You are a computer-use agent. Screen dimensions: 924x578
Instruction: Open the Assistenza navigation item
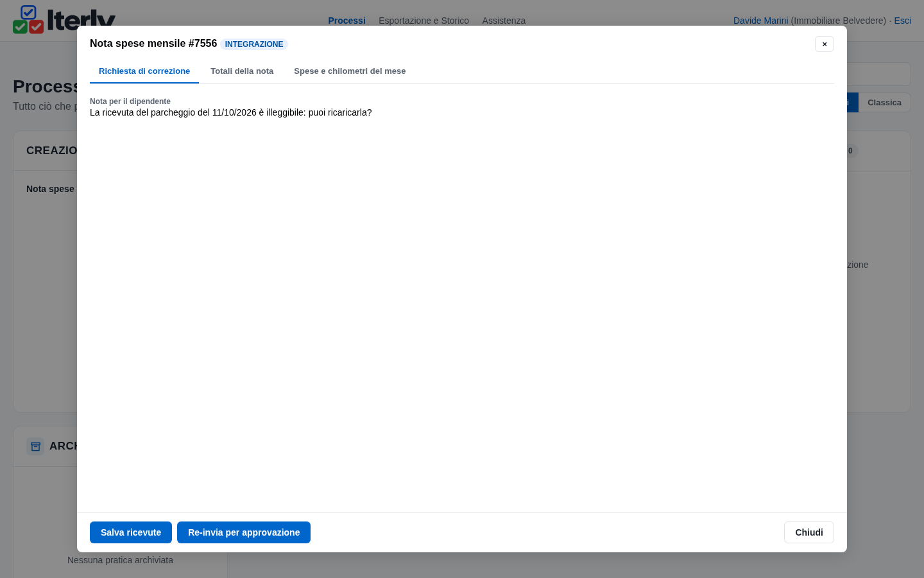tap(504, 21)
